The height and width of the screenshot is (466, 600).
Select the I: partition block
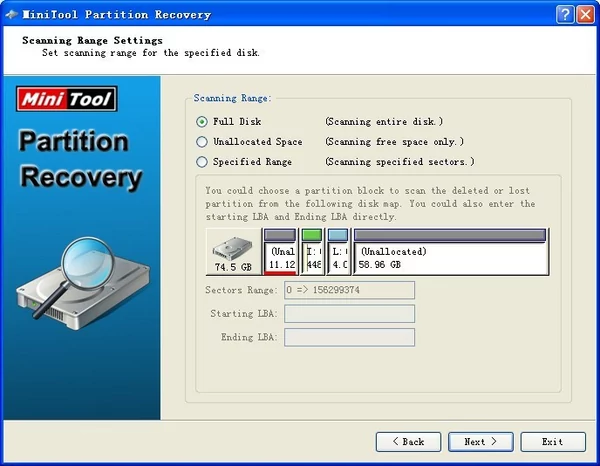click(x=311, y=252)
